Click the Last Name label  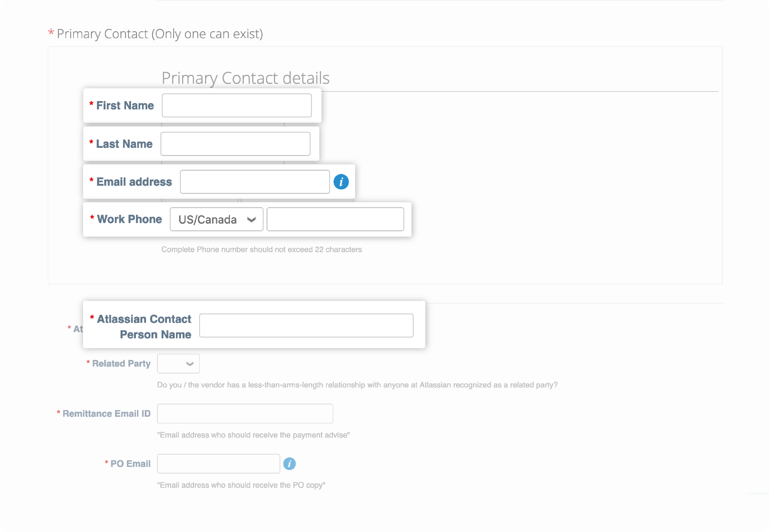124,144
